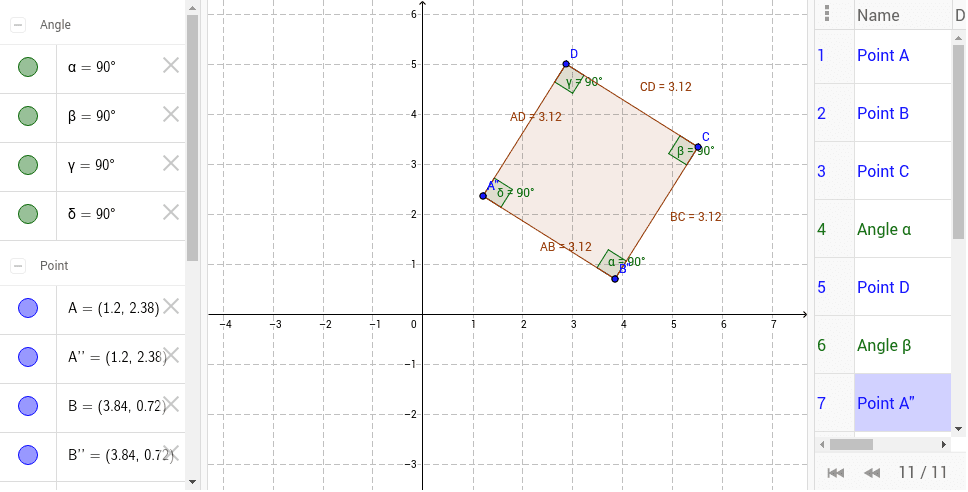Click point C on the graph
Screen dimensions: 968x492
pos(698,147)
